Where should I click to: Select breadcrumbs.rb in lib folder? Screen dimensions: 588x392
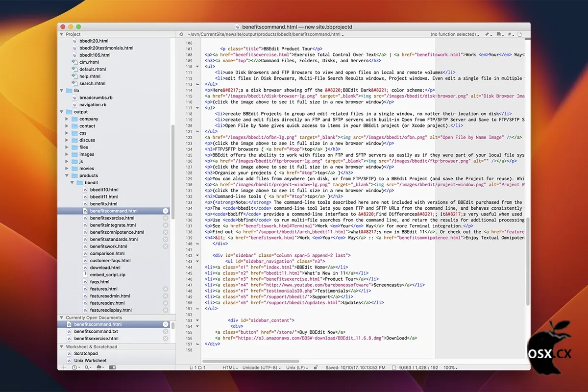(96, 98)
